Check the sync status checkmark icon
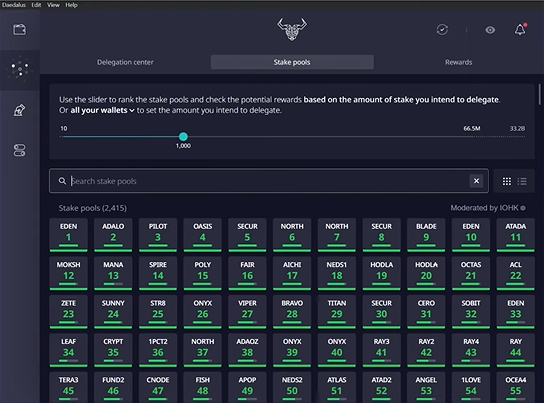Image resolution: width=544 pixels, height=403 pixels. pos(442,30)
